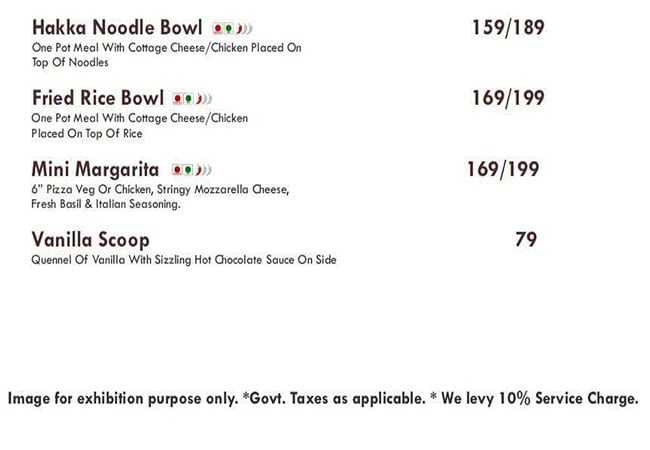650x450 pixels.
Task: Select the Fried Rice Bowl title
Action: pyautogui.click(x=97, y=98)
